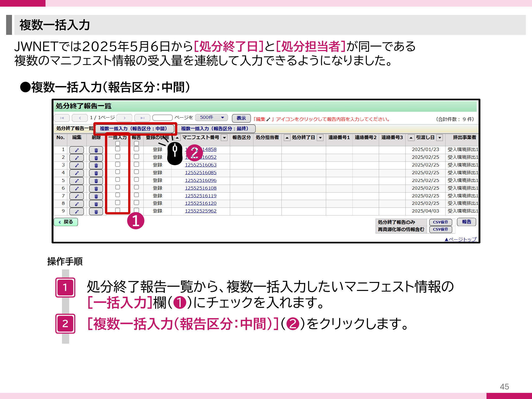Viewport: 532px width, 399px height.
Task: Check the 報告 box in row 6
Action: [x=136, y=187]
